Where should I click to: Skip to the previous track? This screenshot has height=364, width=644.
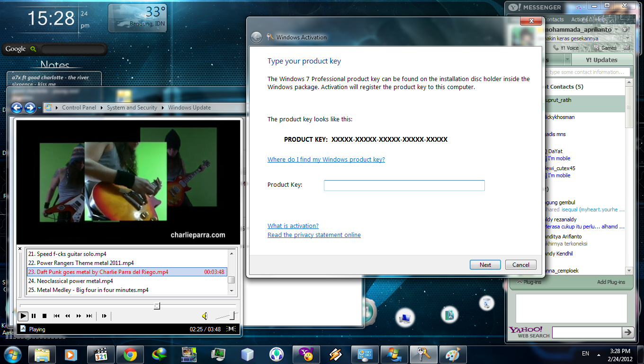coord(57,316)
